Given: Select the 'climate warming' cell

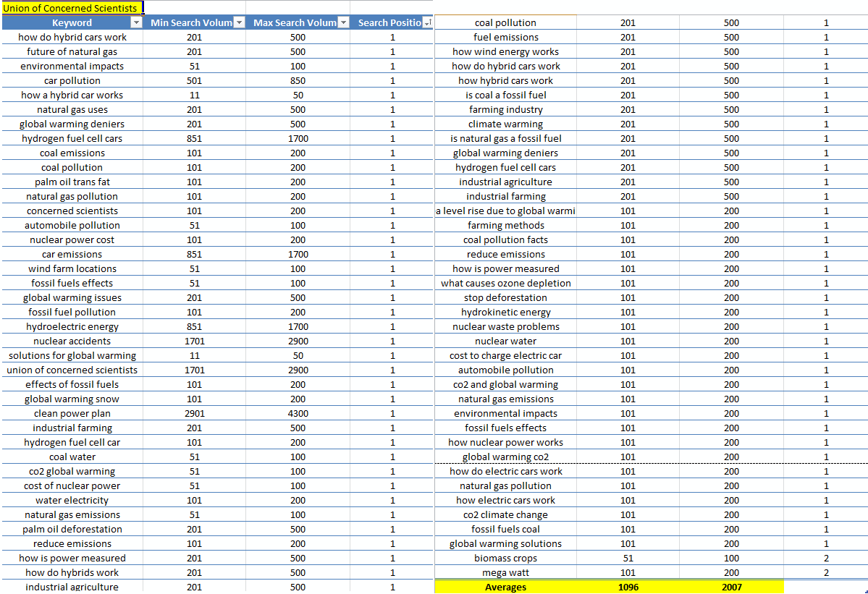Looking at the screenshot, I should (x=505, y=124).
